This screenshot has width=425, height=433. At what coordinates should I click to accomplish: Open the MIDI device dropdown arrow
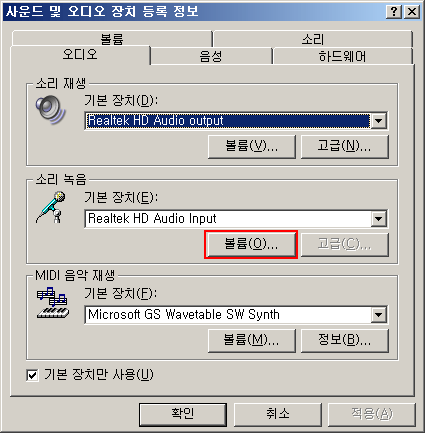(x=379, y=315)
